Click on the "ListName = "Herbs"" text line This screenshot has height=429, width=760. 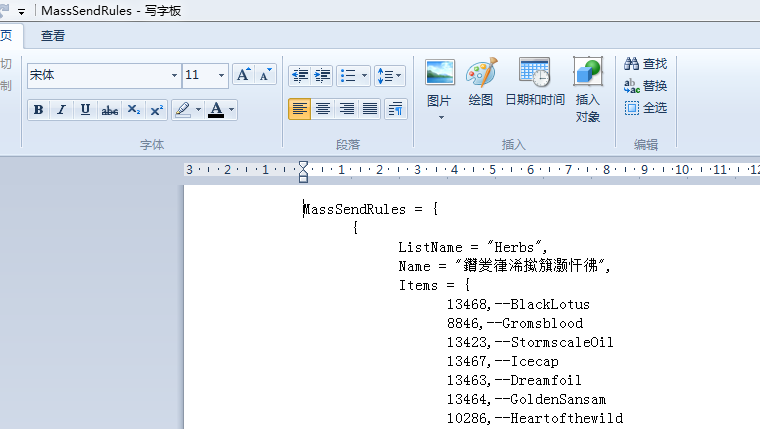click(x=472, y=247)
